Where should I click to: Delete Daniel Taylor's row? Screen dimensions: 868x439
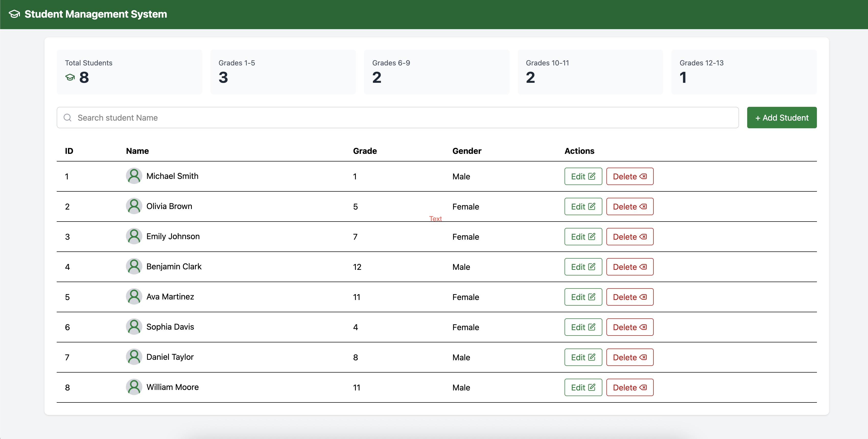629,357
